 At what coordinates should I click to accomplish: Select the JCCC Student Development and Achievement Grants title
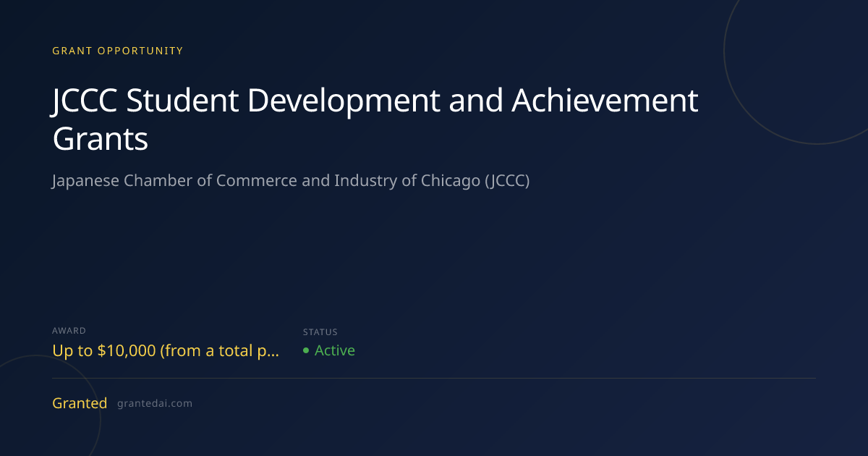(x=375, y=119)
